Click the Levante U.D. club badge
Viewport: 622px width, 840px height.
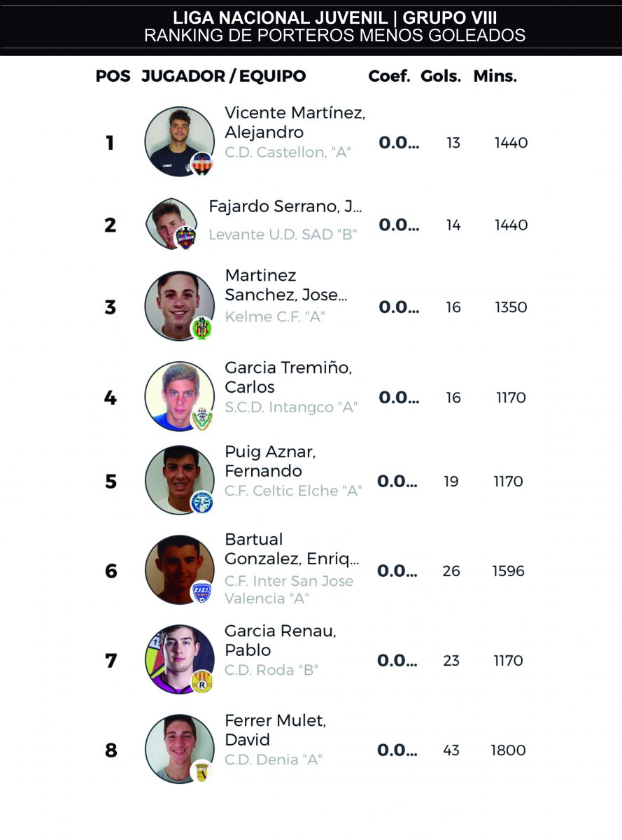point(185,238)
